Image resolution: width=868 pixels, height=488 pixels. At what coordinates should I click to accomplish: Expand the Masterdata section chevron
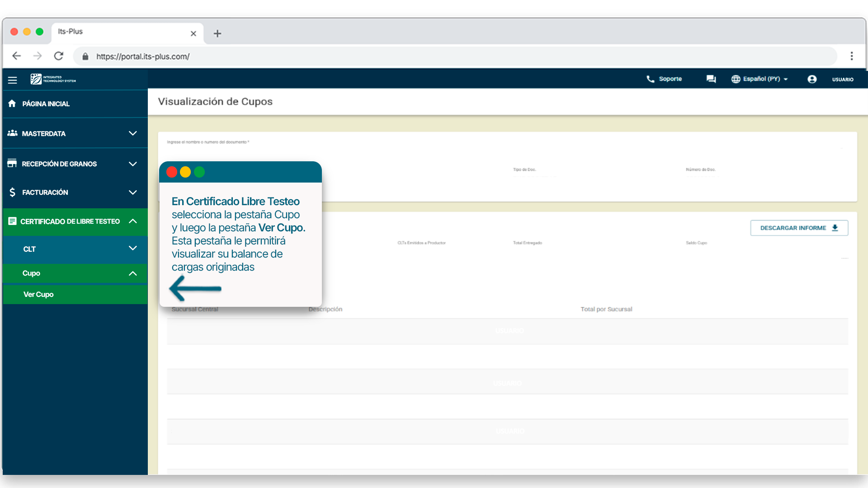(x=132, y=133)
